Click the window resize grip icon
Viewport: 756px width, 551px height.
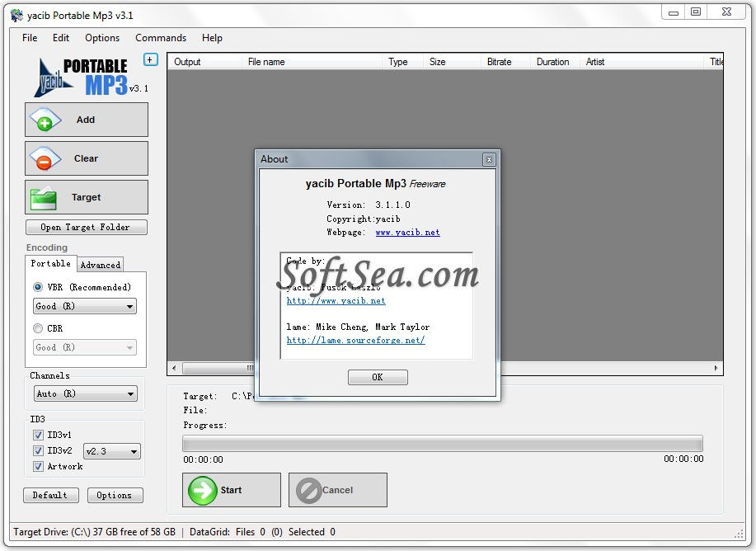coord(739,534)
